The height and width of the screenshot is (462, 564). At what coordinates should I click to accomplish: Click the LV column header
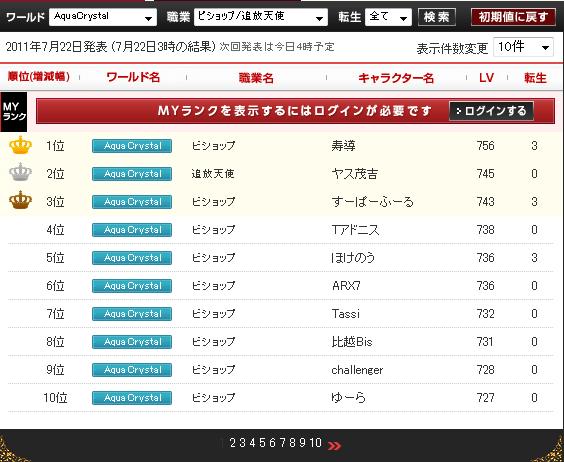(x=486, y=78)
